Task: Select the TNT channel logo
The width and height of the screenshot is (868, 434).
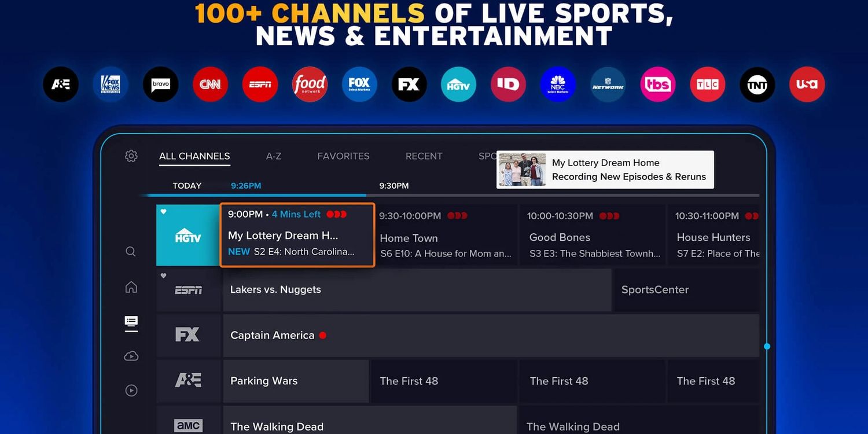Action: [757, 84]
